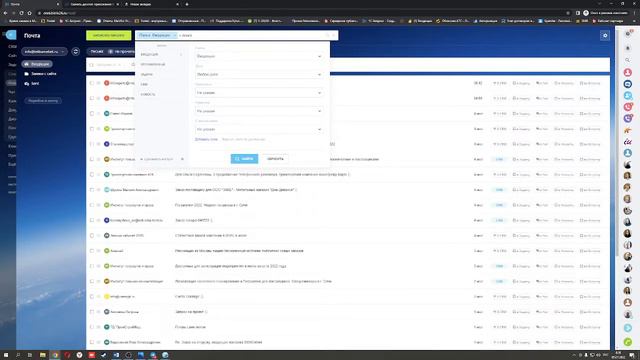Open the light blue contact search icon
The width and height of the screenshot is (640, 360).
pos(628,96)
